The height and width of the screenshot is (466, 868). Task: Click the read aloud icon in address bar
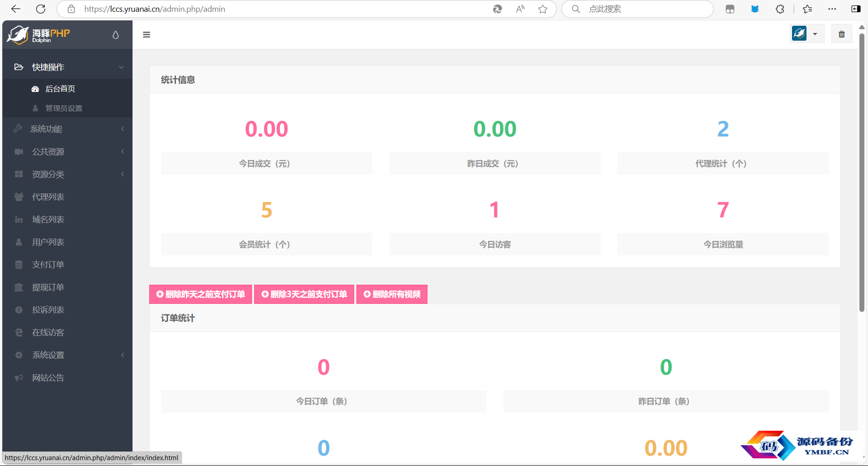[x=520, y=9]
